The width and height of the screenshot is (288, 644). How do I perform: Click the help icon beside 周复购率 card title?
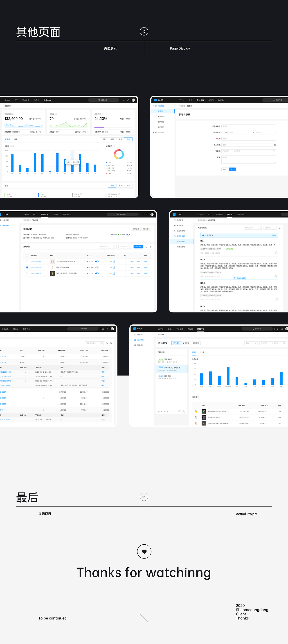[x=103, y=114]
